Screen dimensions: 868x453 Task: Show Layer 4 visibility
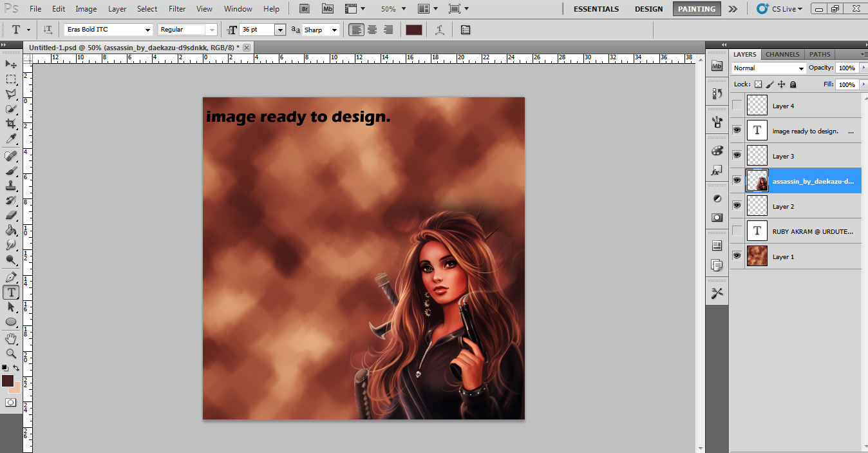pos(737,106)
